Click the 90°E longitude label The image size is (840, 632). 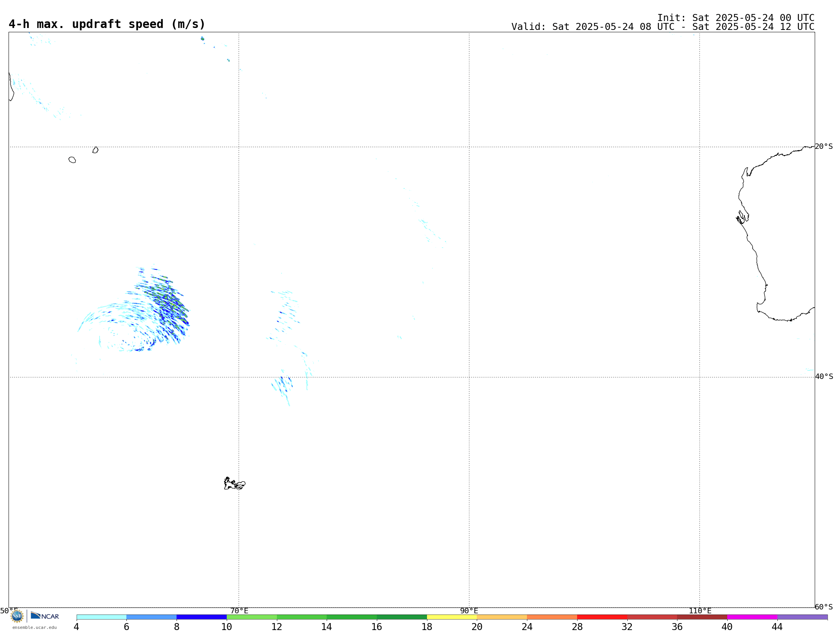coord(469,611)
